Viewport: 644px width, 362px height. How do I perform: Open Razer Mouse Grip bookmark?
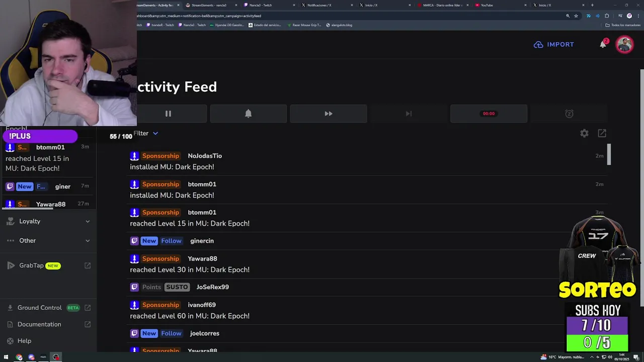(304, 25)
